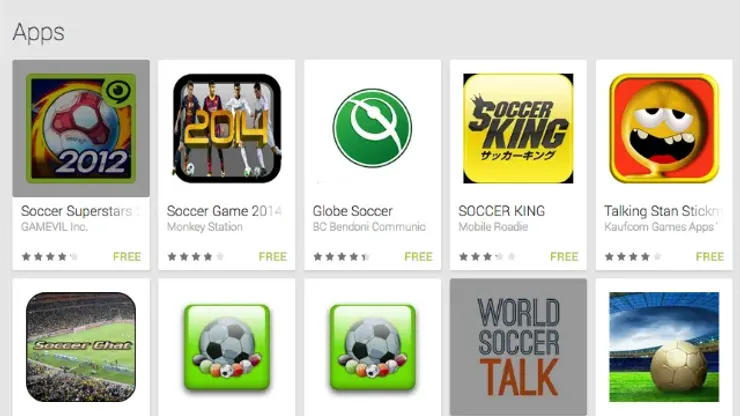This screenshot has height=416, width=740.
Task: Click FREE price on Talking Stan Stickman
Action: point(710,256)
